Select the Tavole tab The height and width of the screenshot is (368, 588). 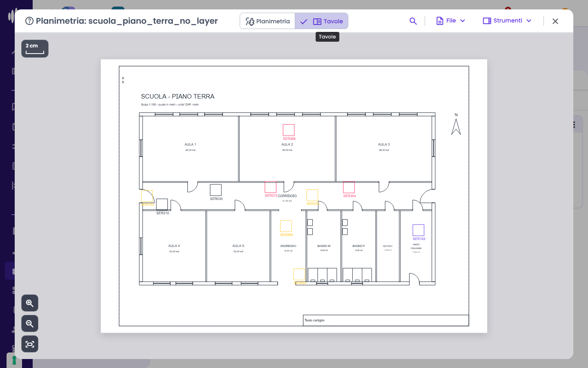[322, 21]
